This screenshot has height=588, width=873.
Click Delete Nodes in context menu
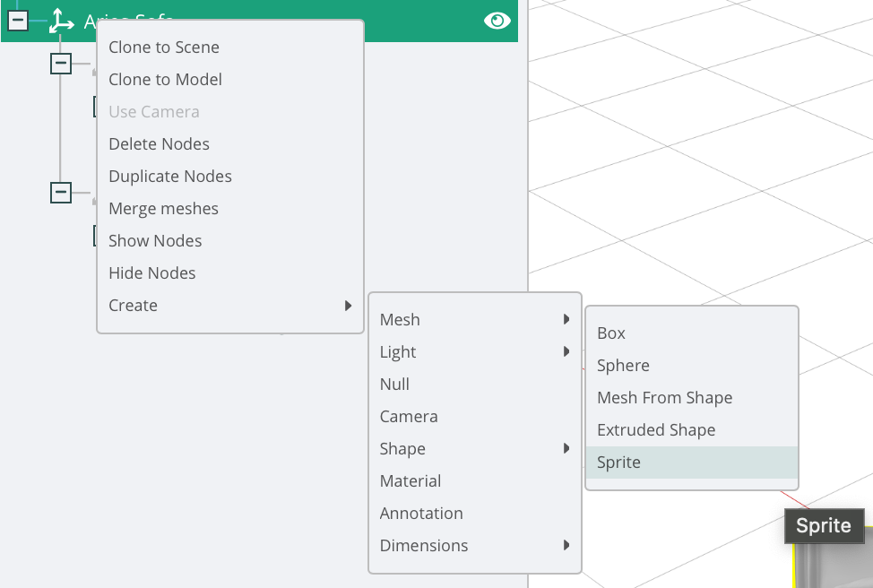click(159, 144)
